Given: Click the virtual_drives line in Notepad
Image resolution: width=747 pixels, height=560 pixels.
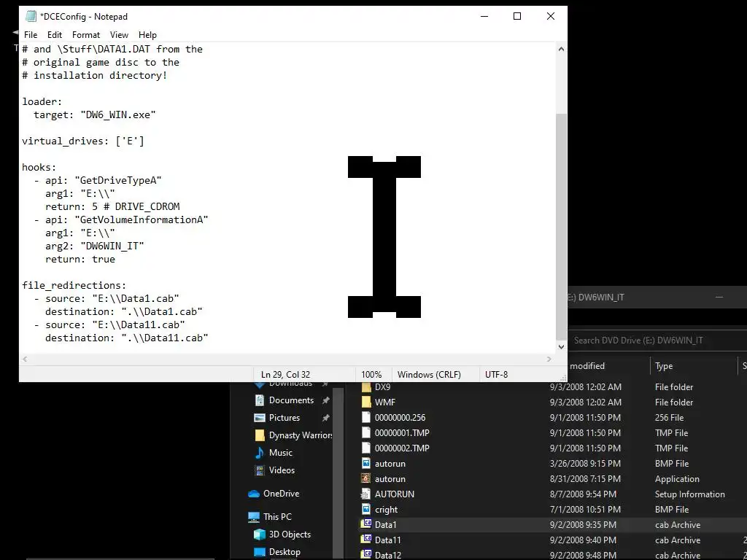Looking at the screenshot, I should [83, 141].
